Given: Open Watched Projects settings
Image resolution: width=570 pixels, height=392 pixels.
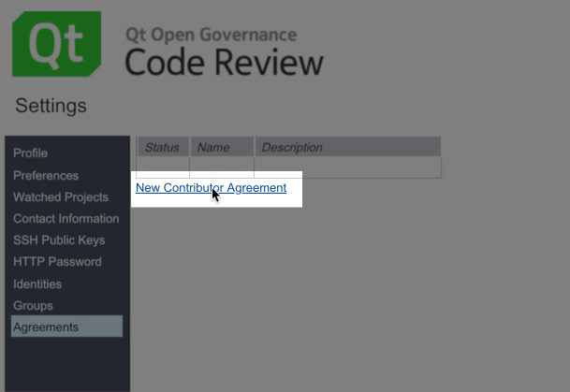Looking at the screenshot, I should 59,197.
